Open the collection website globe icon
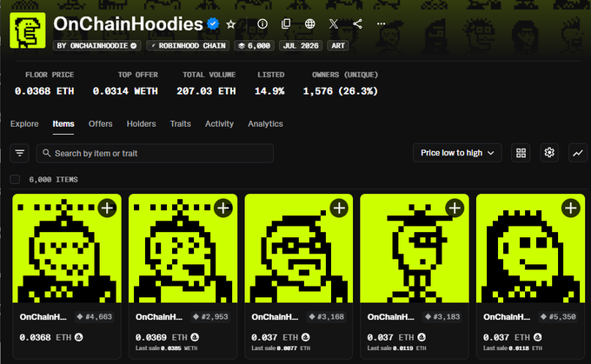 click(309, 24)
